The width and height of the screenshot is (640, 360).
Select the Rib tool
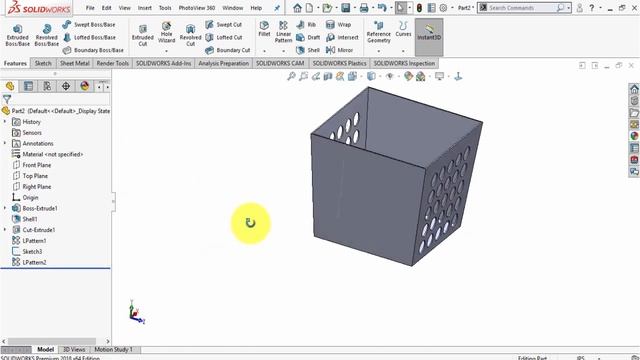[x=306, y=24]
